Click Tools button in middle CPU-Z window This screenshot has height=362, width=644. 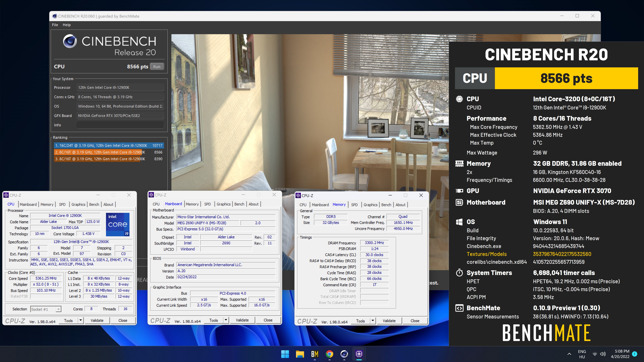coord(213,320)
